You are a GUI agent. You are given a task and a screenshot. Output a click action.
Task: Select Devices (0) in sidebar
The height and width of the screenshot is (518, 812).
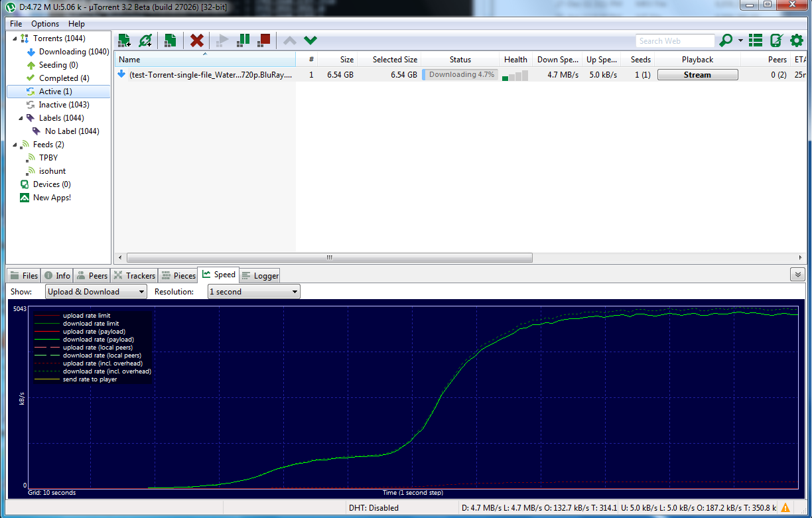46,184
